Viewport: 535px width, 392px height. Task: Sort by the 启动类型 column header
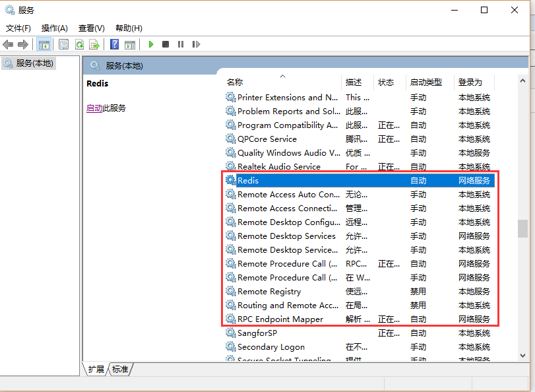pos(425,82)
